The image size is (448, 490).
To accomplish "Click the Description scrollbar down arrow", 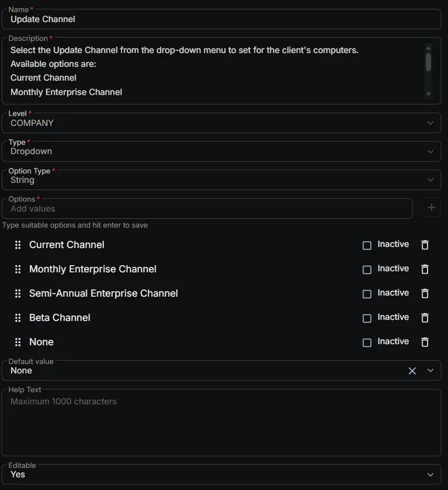I will click(428, 94).
